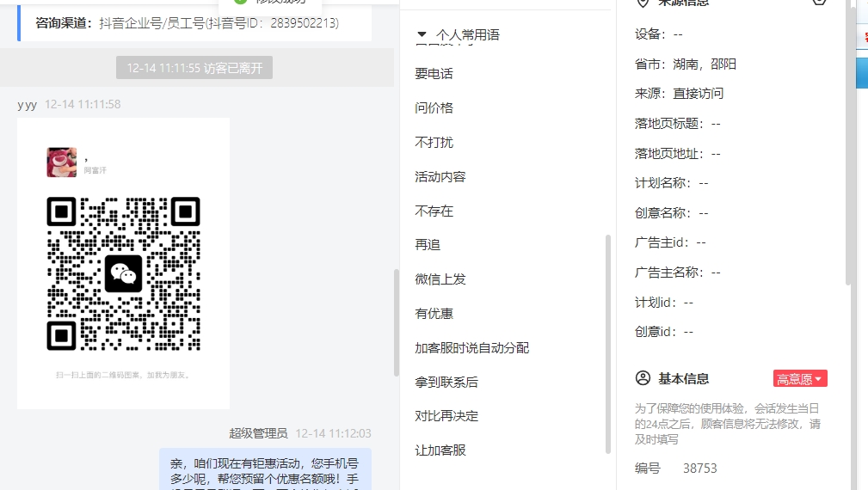The width and height of the screenshot is (868, 490).
Task: Click the 创意id row
Action: point(664,331)
